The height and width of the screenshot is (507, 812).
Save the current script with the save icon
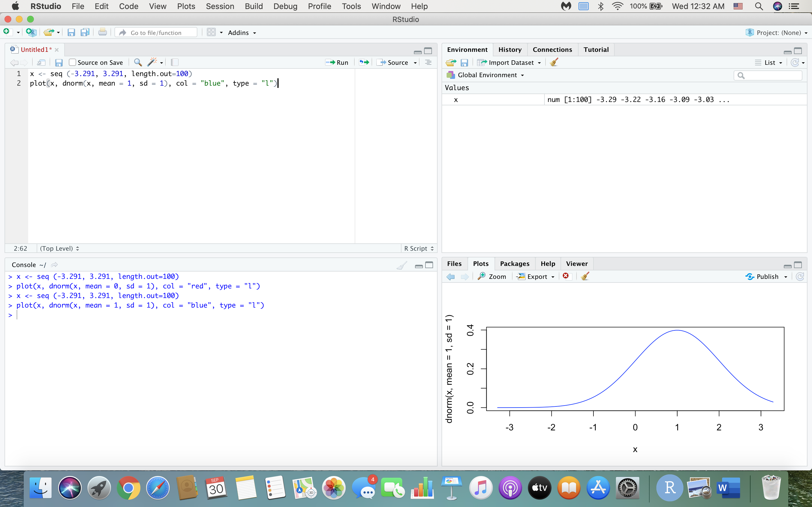(x=71, y=32)
